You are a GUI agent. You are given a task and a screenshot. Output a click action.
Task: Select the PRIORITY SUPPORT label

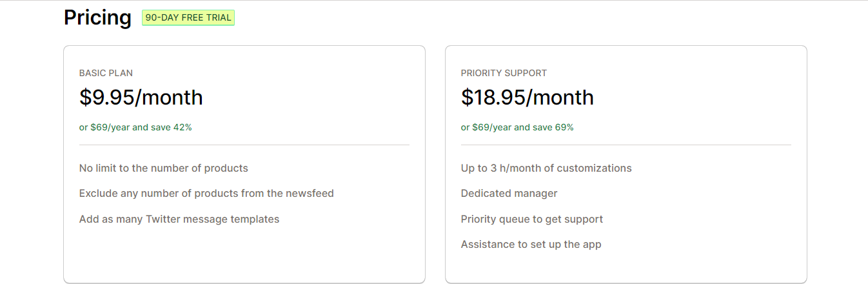(x=504, y=73)
